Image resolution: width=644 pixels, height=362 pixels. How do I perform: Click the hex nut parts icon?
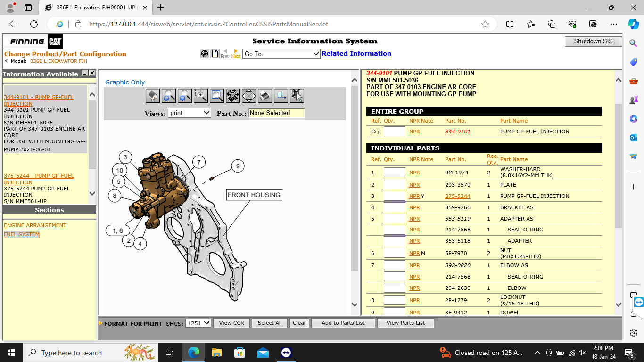coord(205,54)
